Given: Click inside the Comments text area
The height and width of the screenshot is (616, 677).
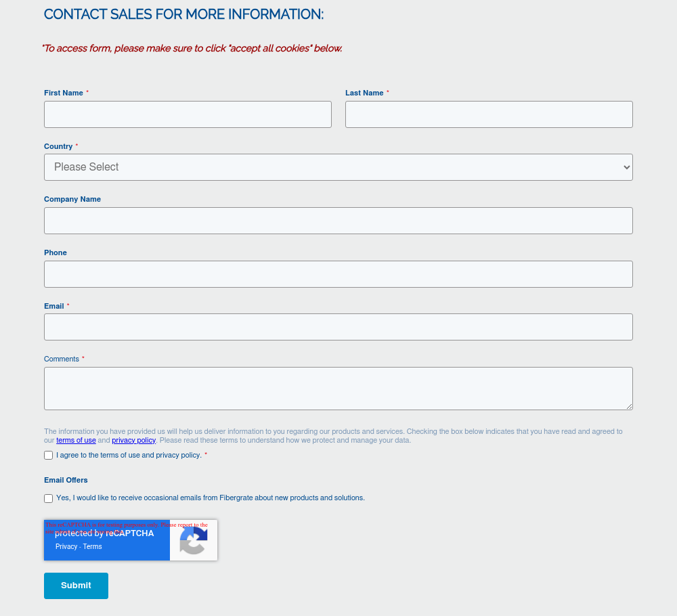Looking at the screenshot, I should [x=338, y=389].
